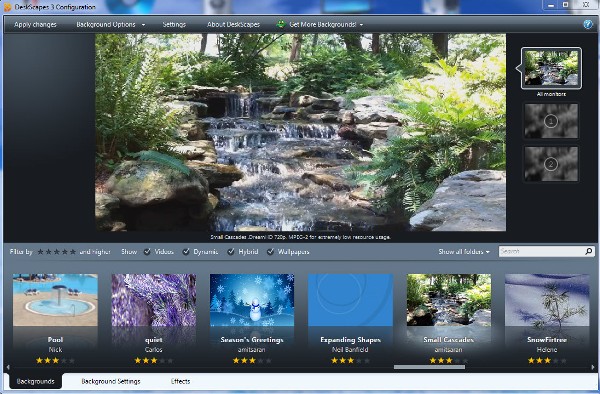Click the Small Cascades description caption
The height and width of the screenshot is (394, 600).
[300, 237]
